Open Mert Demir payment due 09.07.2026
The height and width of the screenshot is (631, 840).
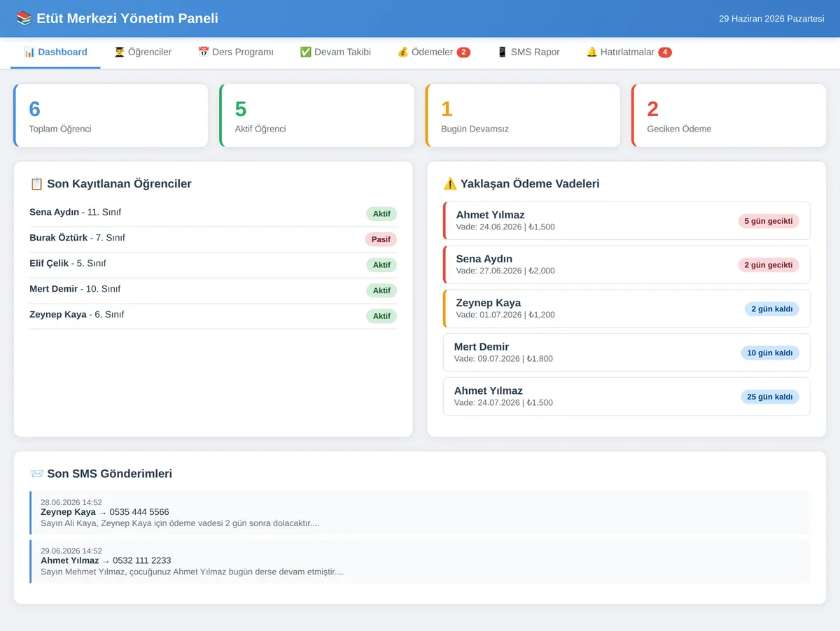626,353
